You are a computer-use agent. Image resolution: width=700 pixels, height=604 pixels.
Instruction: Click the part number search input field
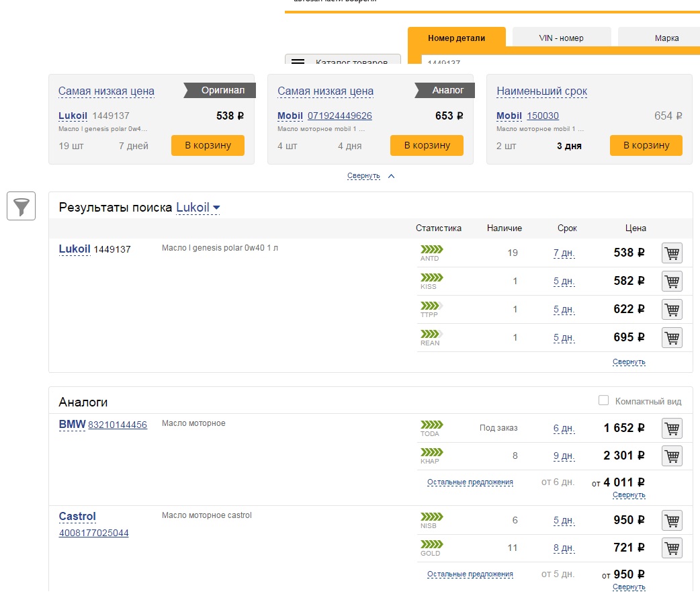click(x=561, y=60)
